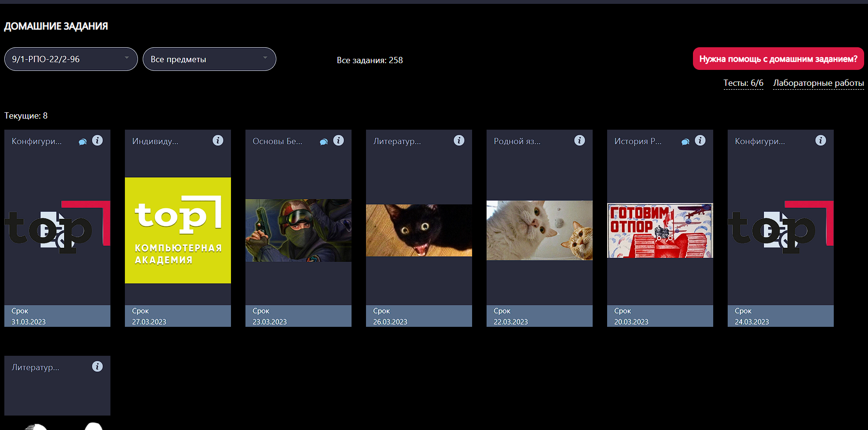Image resolution: width=868 pixels, height=430 pixels.
Task: Open info icon on card due 26.03.2023
Action: tap(459, 140)
